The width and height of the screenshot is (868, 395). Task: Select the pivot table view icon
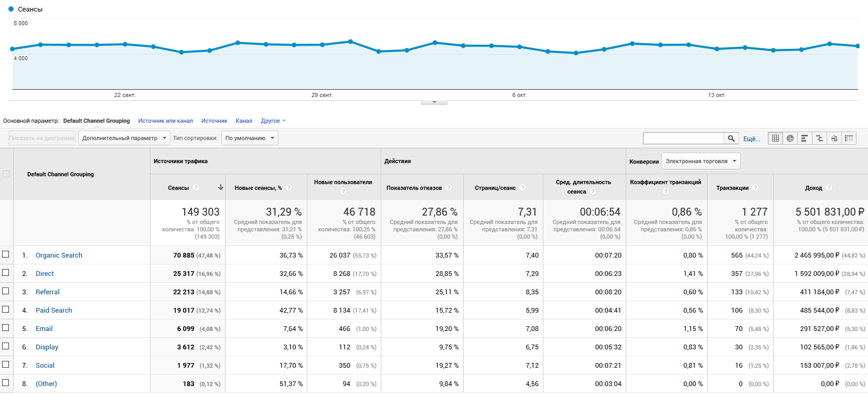click(849, 138)
